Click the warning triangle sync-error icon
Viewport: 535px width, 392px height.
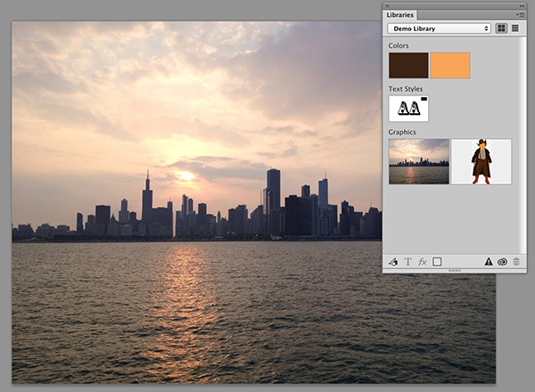click(489, 262)
